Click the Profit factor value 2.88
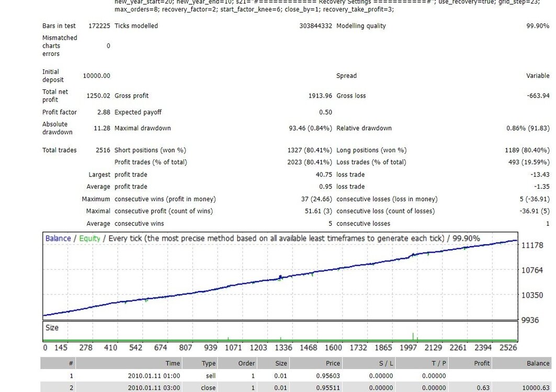The height and width of the screenshot is (392, 556). pyautogui.click(x=104, y=112)
